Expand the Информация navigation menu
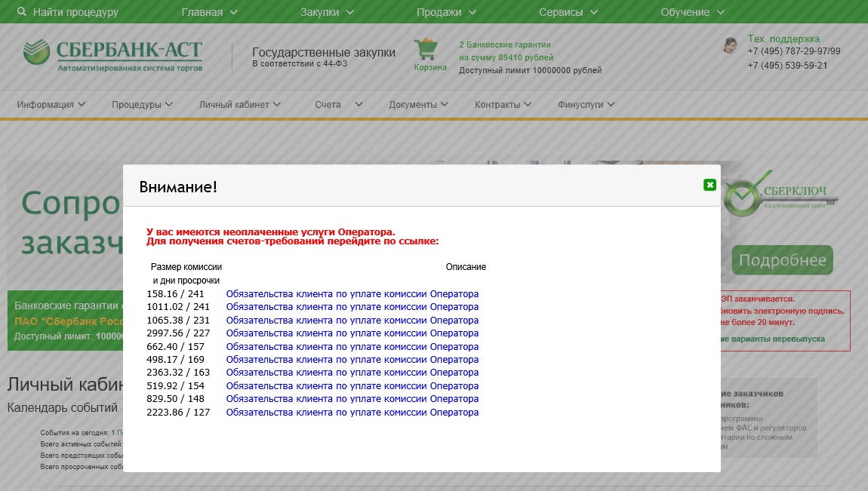Viewport: 868px width, 491px height. click(51, 105)
